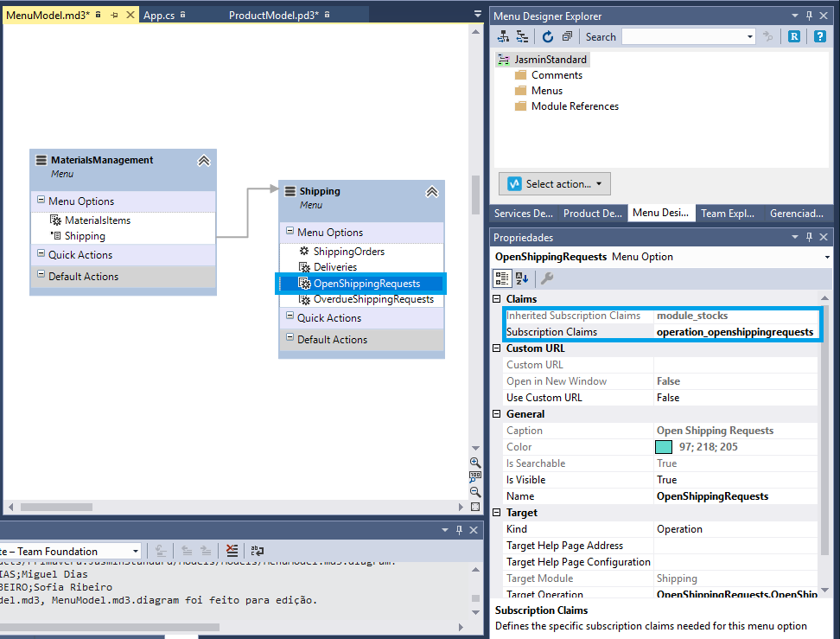The width and height of the screenshot is (840, 639).
Task: Click the Color property teal swatch
Action: pyautogui.click(x=664, y=447)
